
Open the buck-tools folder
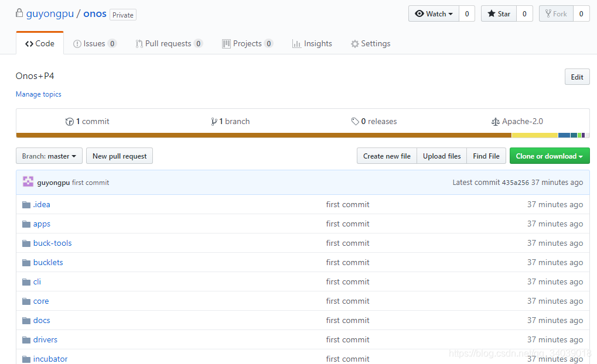coord(52,243)
